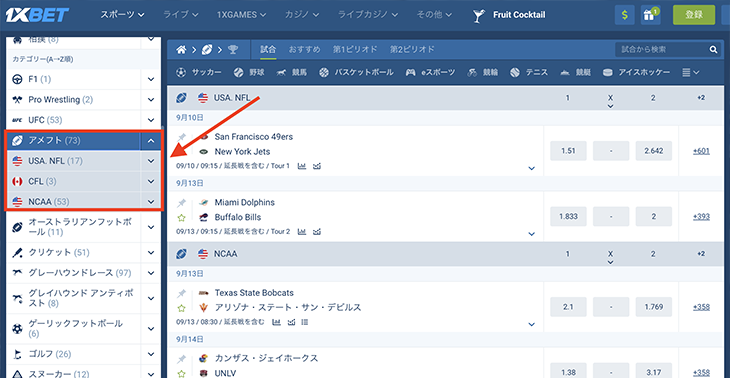Click the Fruit Cocktail glass icon
Image resolution: width=730 pixels, height=378 pixels.
pyautogui.click(x=478, y=15)
